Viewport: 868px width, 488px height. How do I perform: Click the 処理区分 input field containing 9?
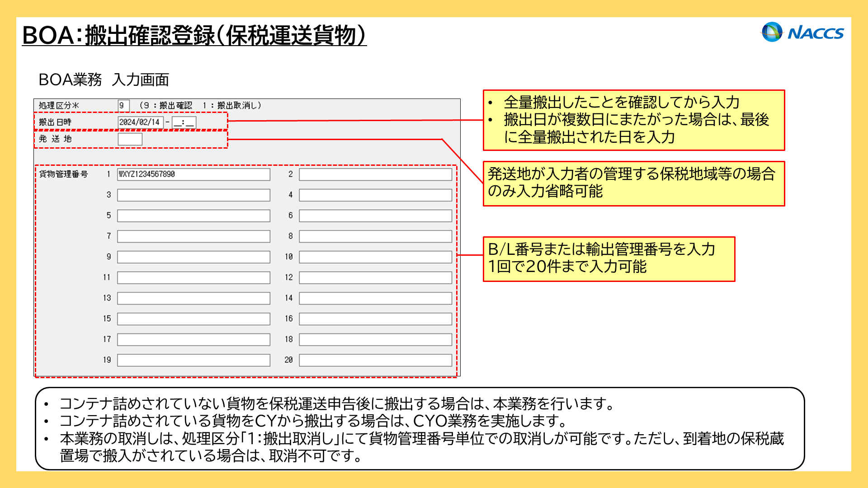pyautogui.click(x=123, y=106)
